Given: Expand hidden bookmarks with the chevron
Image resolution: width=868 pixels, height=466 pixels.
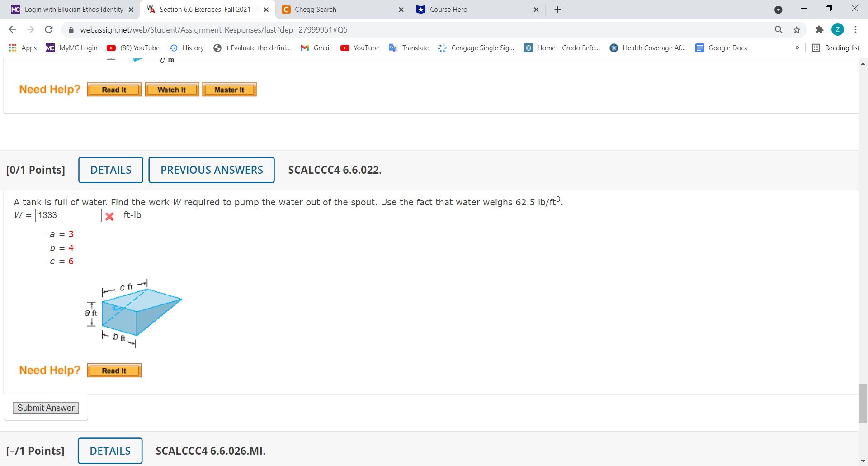Looking at the screenshot, I should point(797,48).
